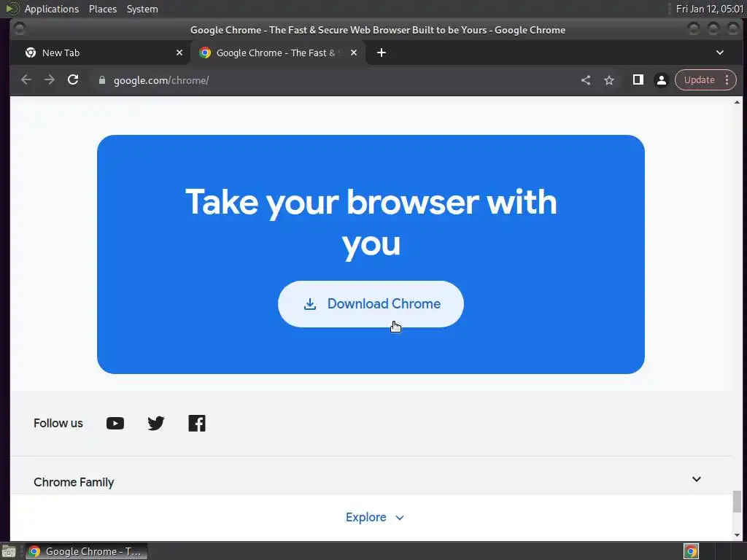The height and width of the screenshot is (560, 747).
Task: Open the Places menu
Action: (x=103, y=9)
